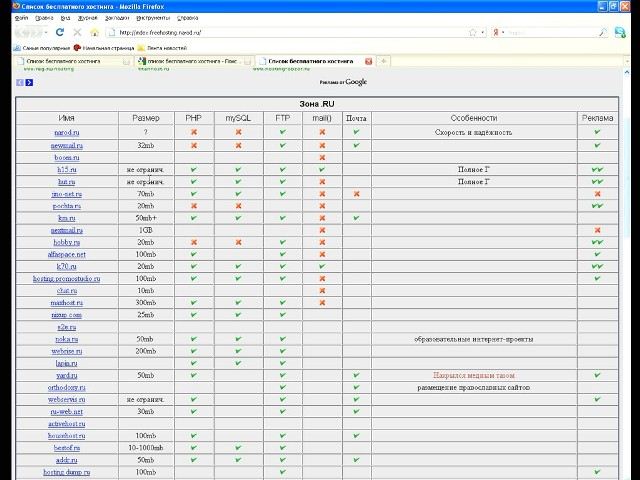640x480 pixels.
Task: Click the '1GB' size cell
Action: [x=146, y=230]
